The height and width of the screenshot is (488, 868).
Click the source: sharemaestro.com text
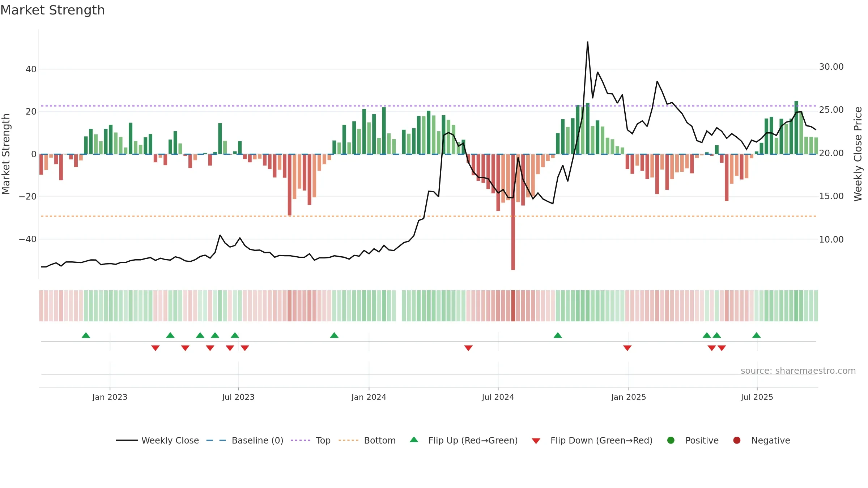[x=798, y=371]
